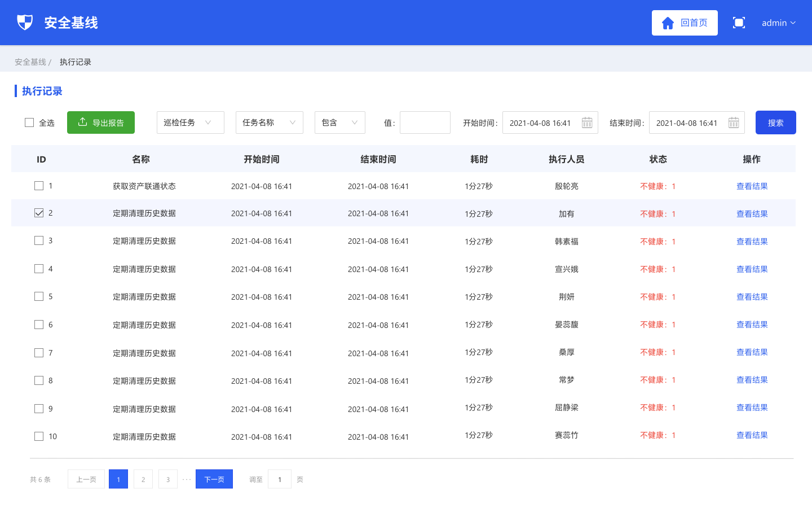Click the 结束时间 date field

tap(697, 122)
